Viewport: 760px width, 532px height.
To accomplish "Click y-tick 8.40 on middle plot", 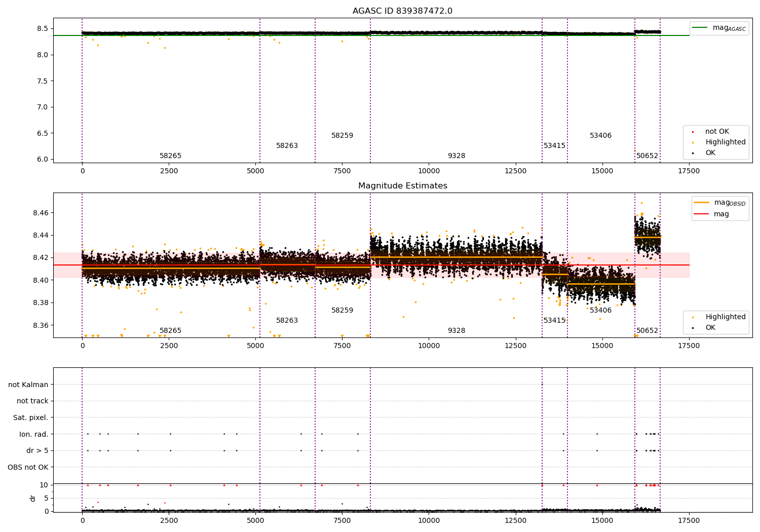I will tap(41, 280).
